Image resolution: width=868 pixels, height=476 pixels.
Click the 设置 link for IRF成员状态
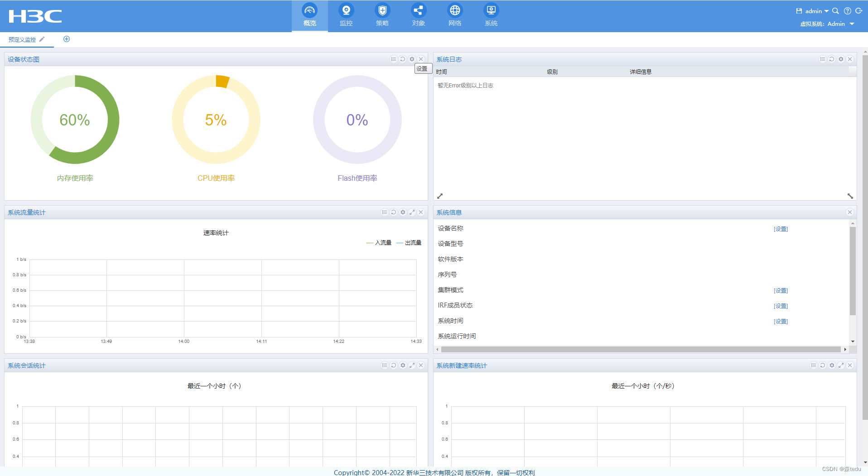tap(781, 306)
